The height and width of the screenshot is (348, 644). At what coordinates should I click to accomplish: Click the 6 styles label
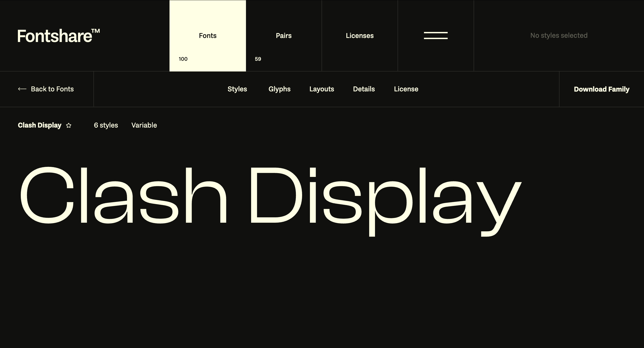pyautogui.click(x=106, y=125)
